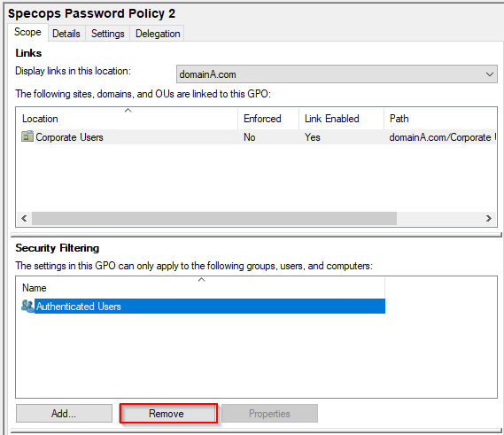Viewport: 504px width, 435px height.
Task: Click the links list right scroll arrow
Action: [x=489, y=218]
